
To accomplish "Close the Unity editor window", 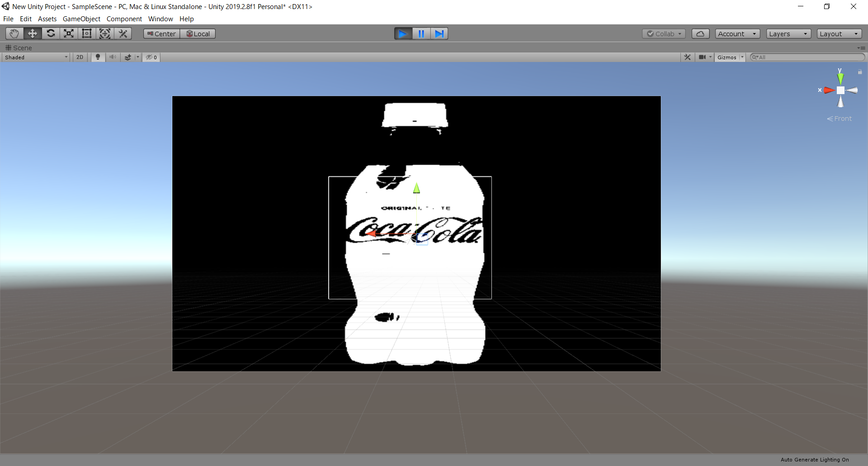I will 854,6.
